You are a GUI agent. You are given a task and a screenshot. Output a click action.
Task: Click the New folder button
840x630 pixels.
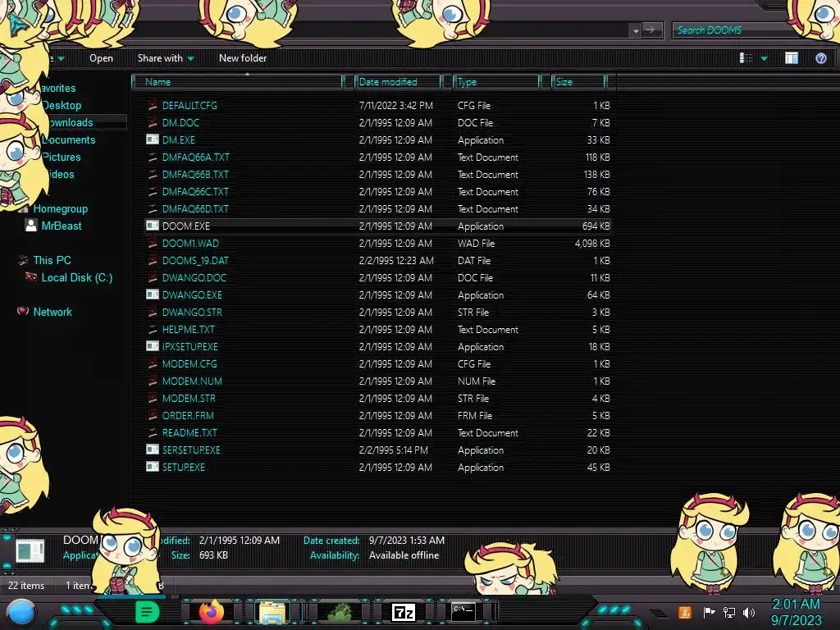tap(243, 58)
